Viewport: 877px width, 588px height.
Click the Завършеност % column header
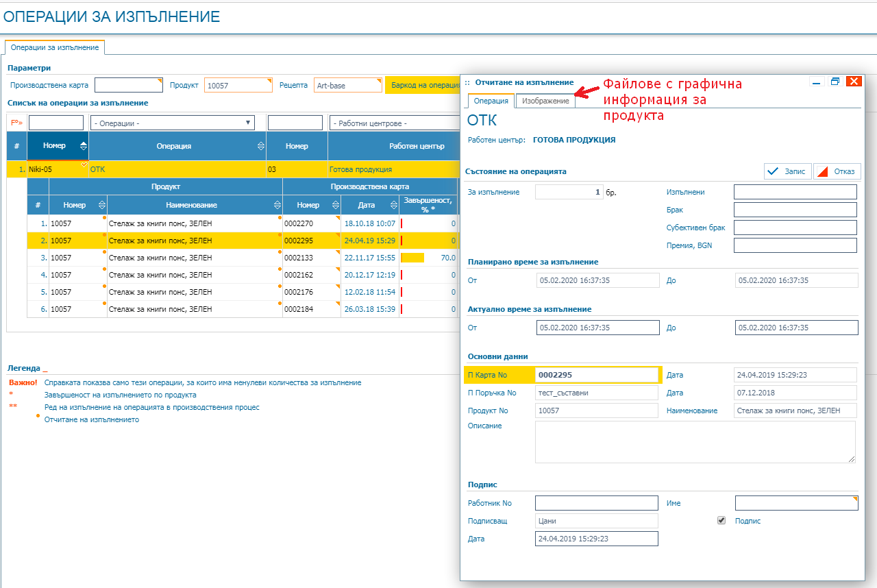click(429, 205)
